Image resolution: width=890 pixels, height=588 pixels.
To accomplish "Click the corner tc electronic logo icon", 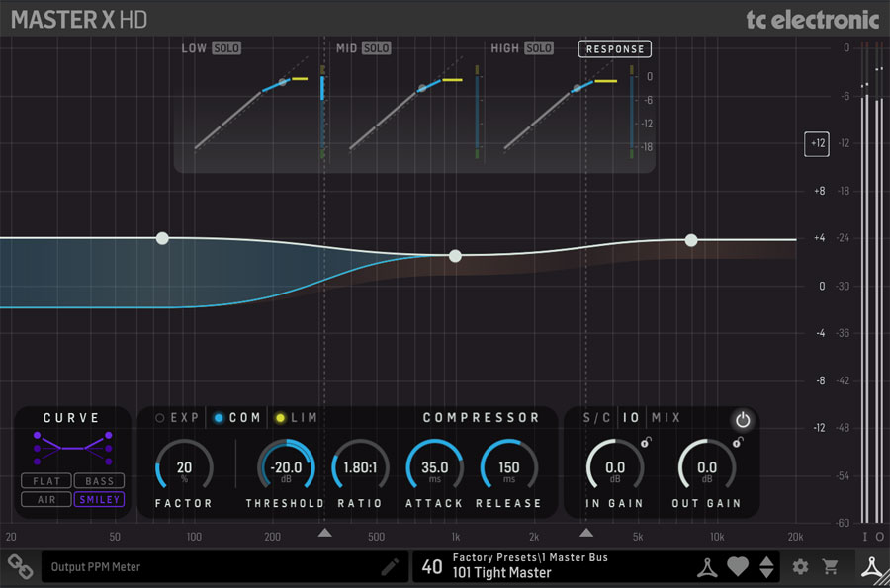I will (873, 567).
